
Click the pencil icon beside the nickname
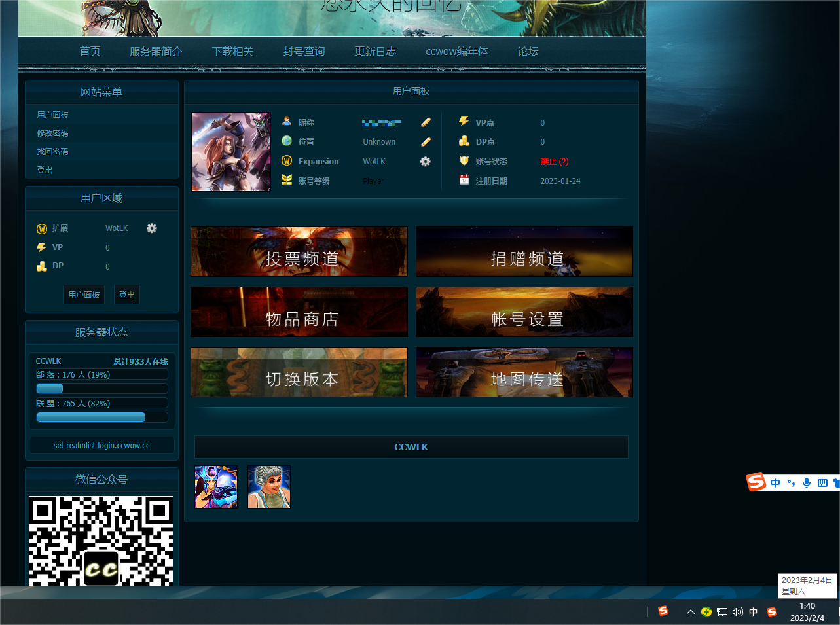click(426, 122)
